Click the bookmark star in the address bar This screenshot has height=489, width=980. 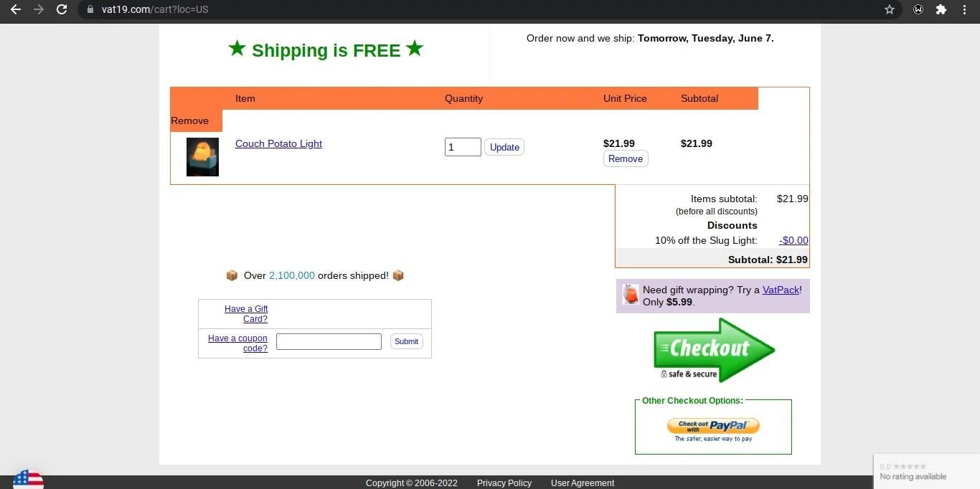click(889, 9)
